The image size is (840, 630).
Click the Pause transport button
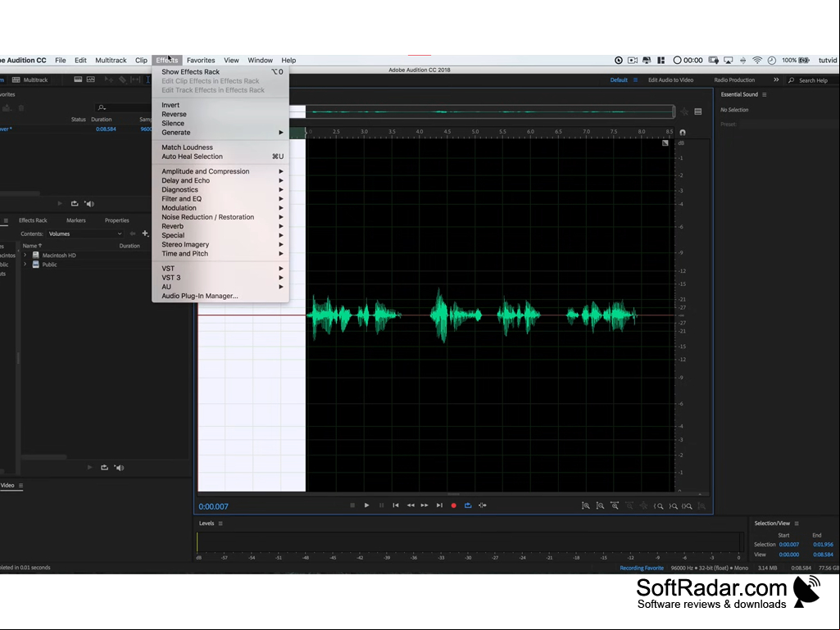(x=381, y=505)
